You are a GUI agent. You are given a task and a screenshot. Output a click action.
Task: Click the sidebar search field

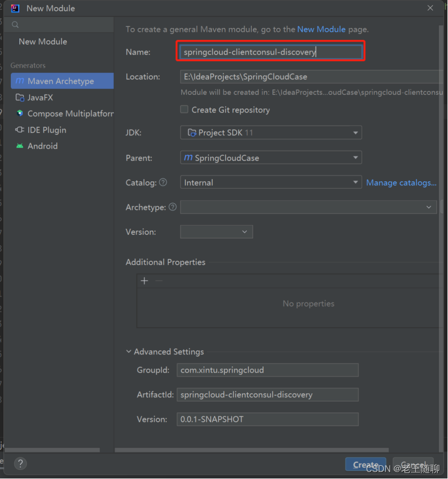(x=59, y=25)
